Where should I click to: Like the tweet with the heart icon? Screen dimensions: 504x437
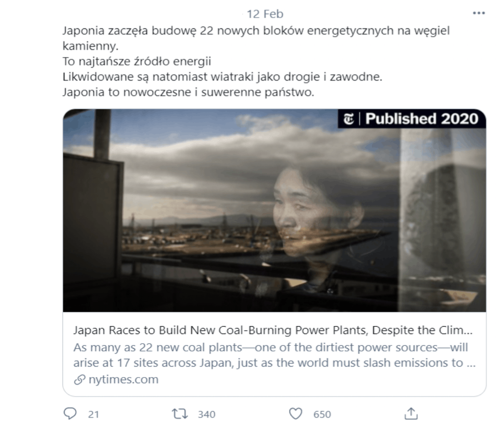295,414
